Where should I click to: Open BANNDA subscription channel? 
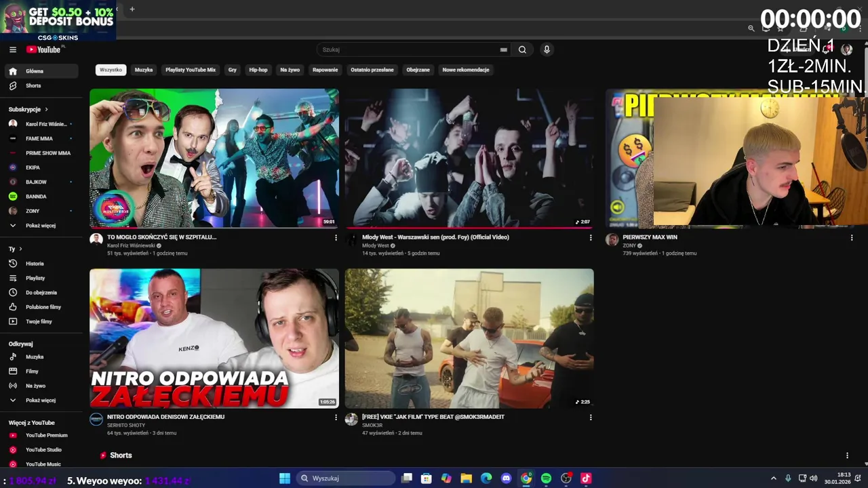tap(42, 197)
